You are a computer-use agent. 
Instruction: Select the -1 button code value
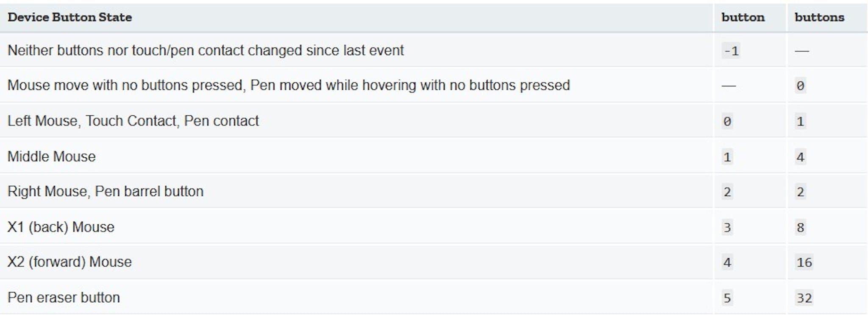click(x=731, y=51)
